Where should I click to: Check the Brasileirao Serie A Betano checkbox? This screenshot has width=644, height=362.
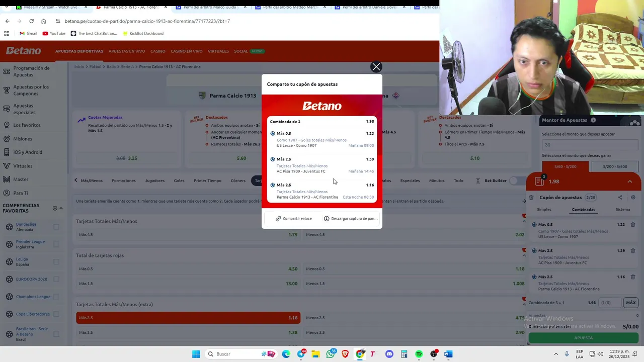[x=56, y=334]
